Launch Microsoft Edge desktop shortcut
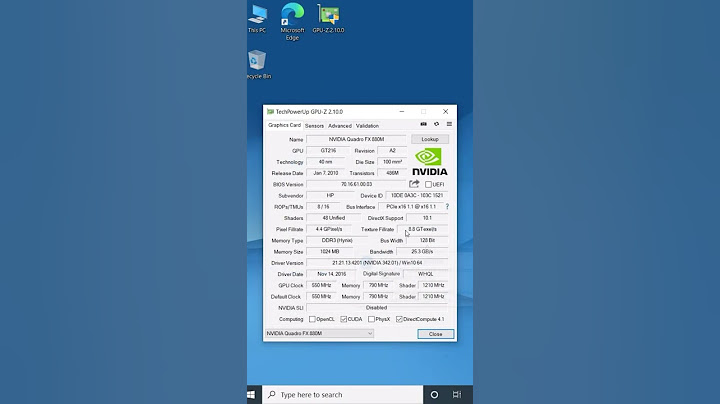This screenshot has height=404, width=720. 292,22
